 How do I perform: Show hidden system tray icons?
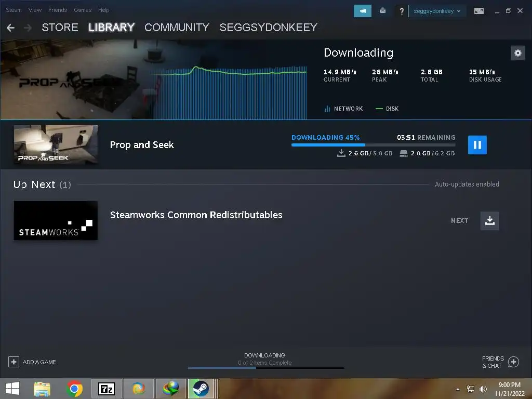coord(458,389)
